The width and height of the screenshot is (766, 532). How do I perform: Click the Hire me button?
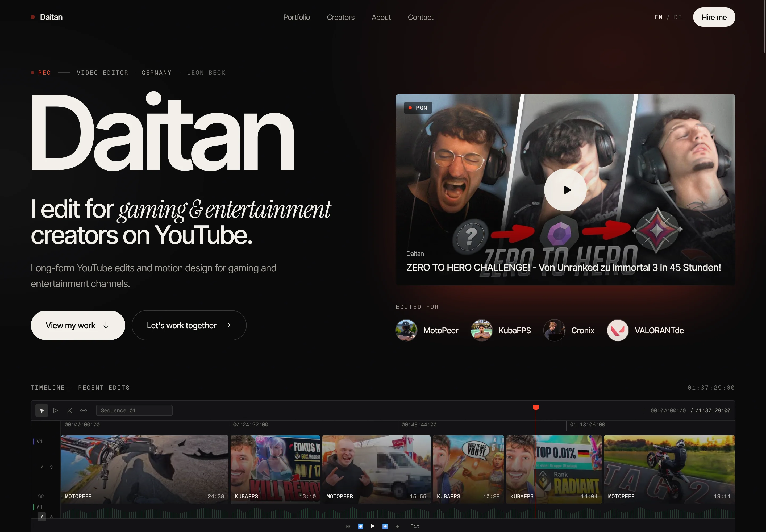714,17
